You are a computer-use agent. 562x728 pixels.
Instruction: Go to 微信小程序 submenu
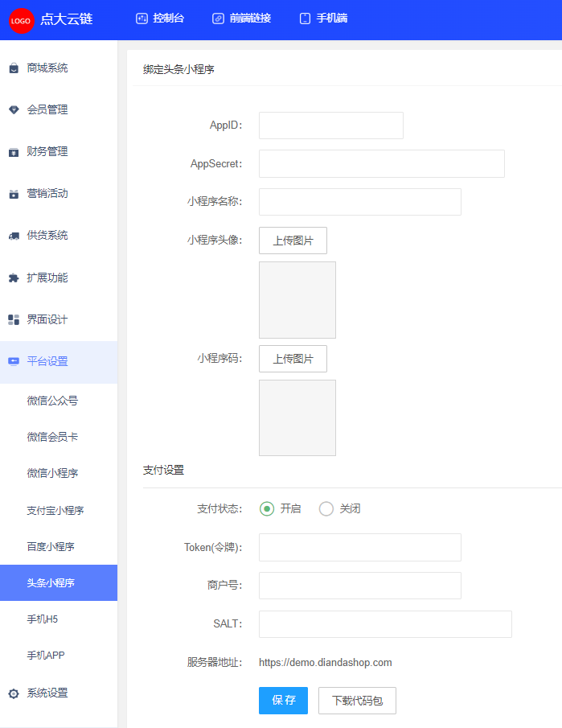click(59, 473)
